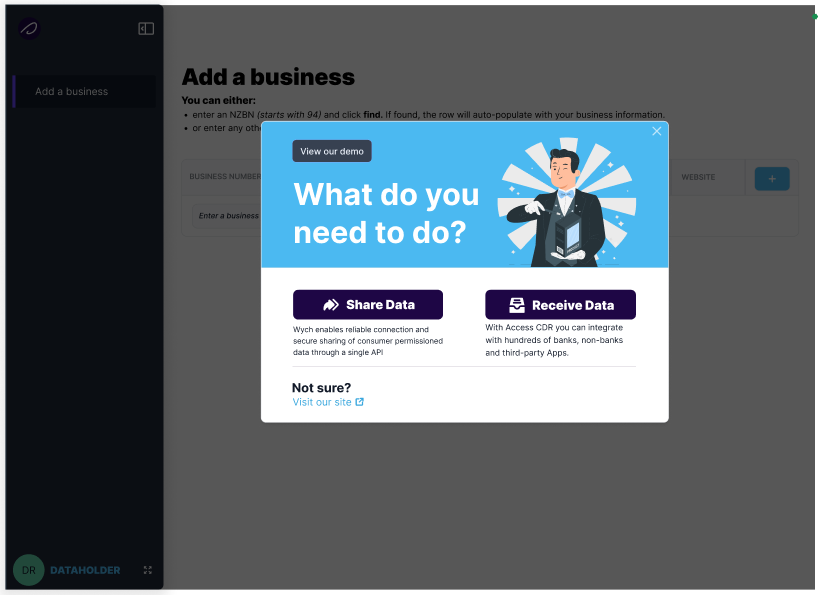Click the BUSINESS NUMBER column header
Viewport: 818px width, 595px height.
(225, 177)
